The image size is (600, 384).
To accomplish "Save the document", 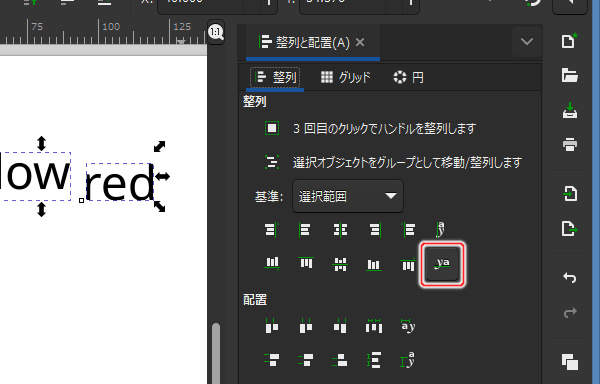I will click(x=569, y=111).
